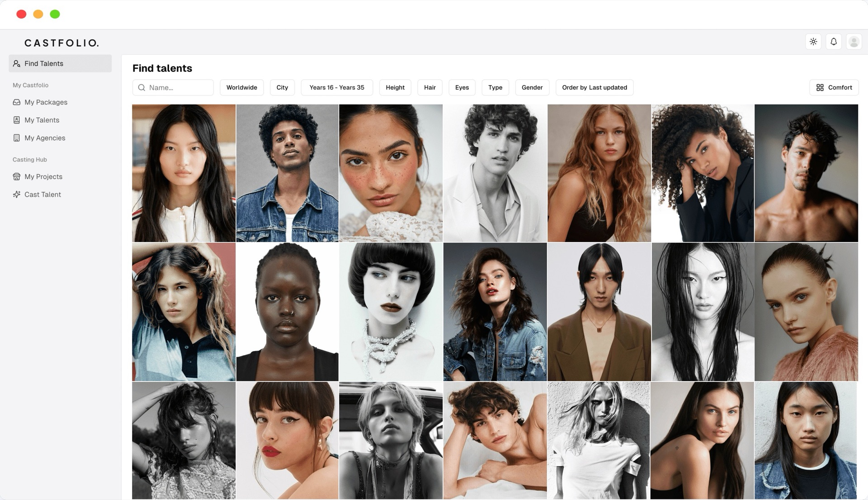
Task: Open talent with black bob and pearl necklace
Action: (x=391, y=312)
